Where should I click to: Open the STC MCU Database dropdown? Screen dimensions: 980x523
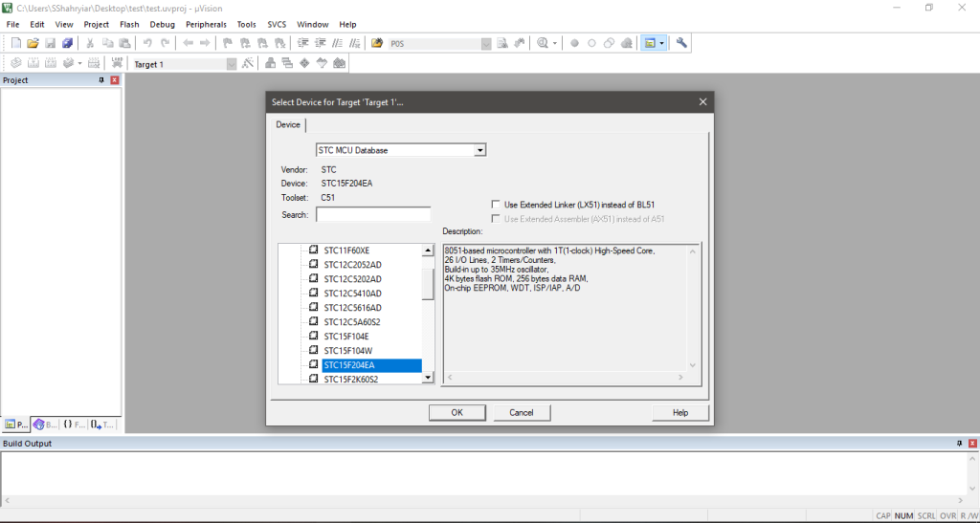pos(480,150)
